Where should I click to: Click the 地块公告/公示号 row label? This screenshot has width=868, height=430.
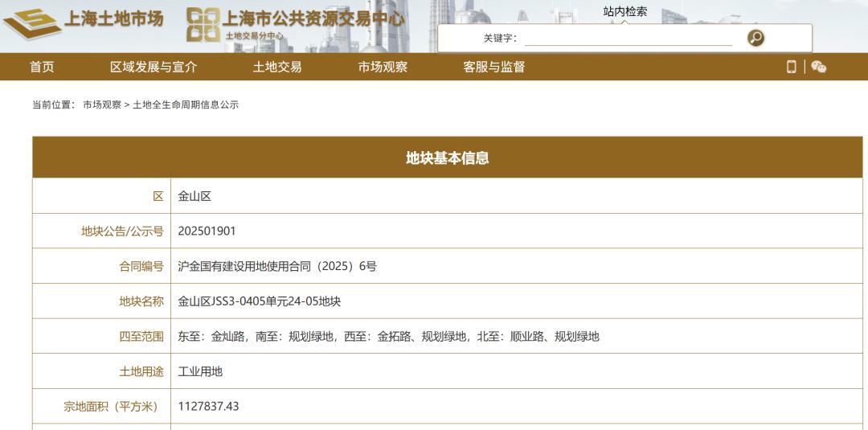coord(122,231)
